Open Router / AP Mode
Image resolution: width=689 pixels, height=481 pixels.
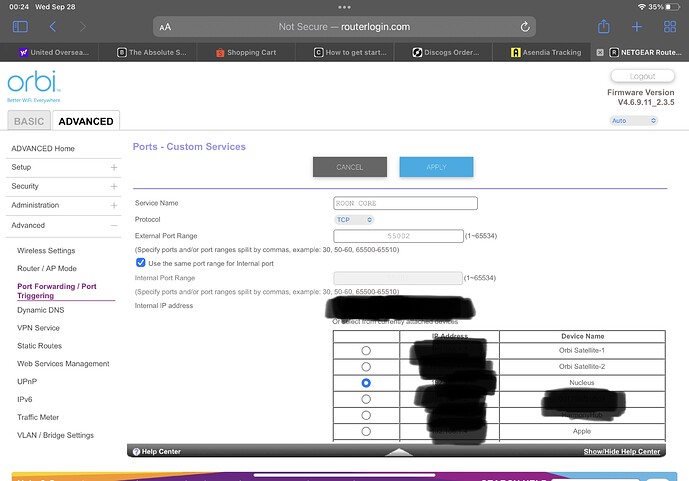(x=47, y=268)
